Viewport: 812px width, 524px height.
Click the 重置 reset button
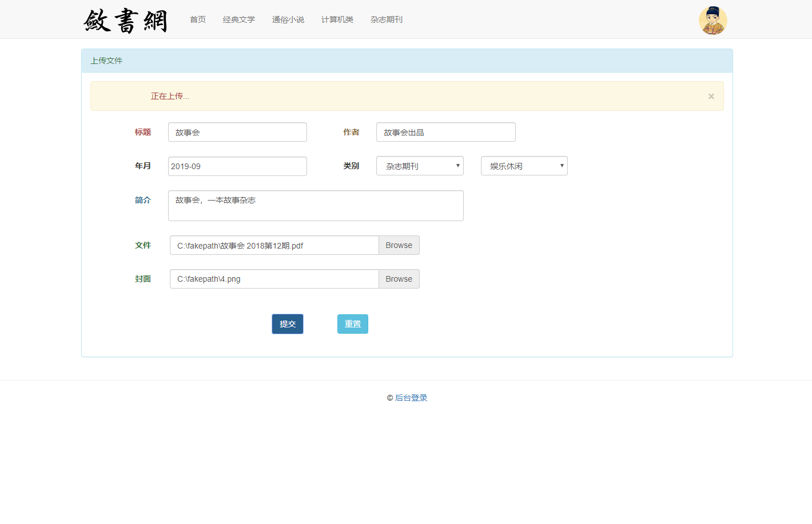(352, 323)
